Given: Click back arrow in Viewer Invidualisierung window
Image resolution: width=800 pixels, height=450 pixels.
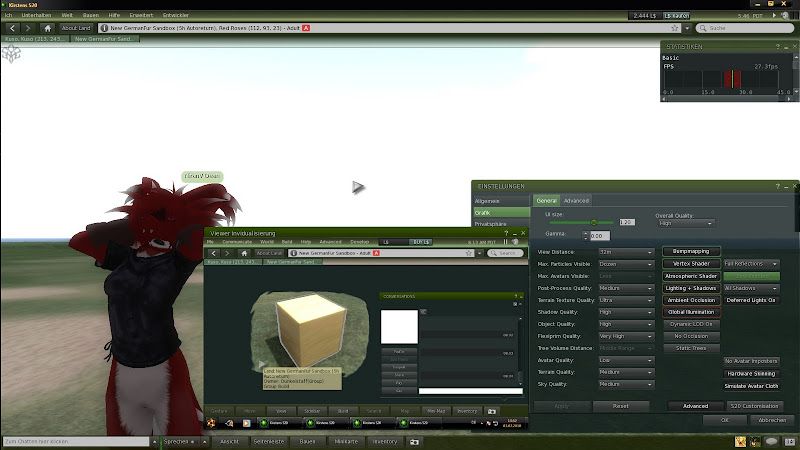Looking at the screenshot, I should (x=214, y=253).
